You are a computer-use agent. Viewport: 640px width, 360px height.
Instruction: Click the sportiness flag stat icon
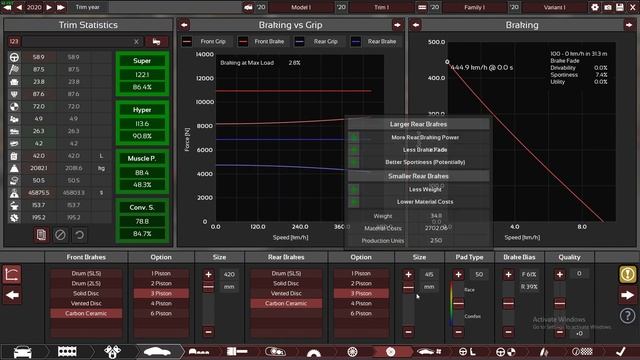point(14,69)
